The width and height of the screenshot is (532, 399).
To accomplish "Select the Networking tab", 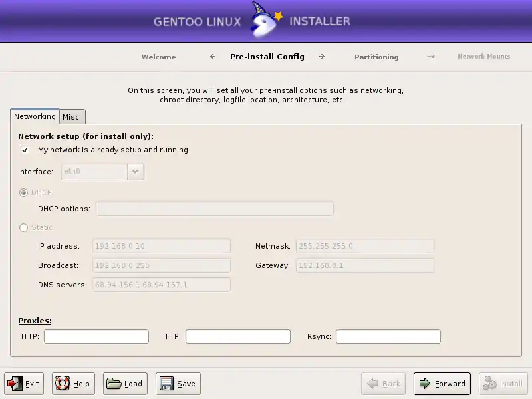I will coord(35,116).
